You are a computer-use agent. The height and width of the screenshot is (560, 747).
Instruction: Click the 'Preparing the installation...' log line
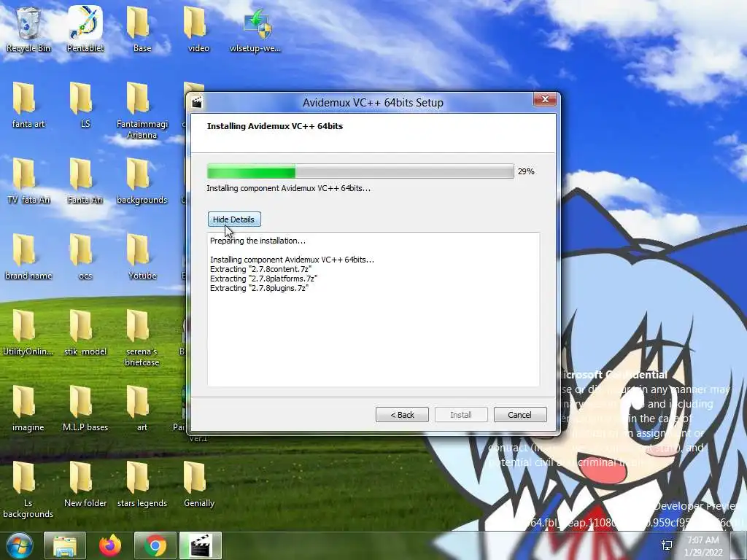coord(258,241)
